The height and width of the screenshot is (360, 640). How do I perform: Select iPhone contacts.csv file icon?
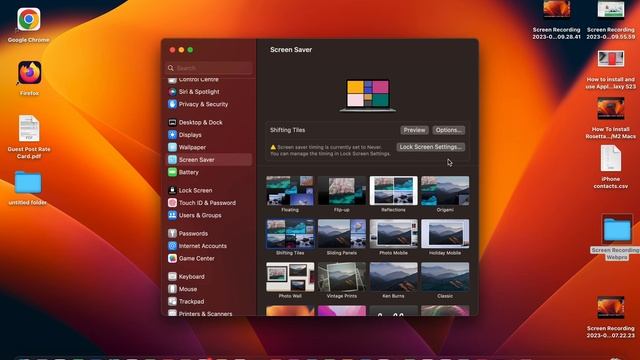pos(611,159)
